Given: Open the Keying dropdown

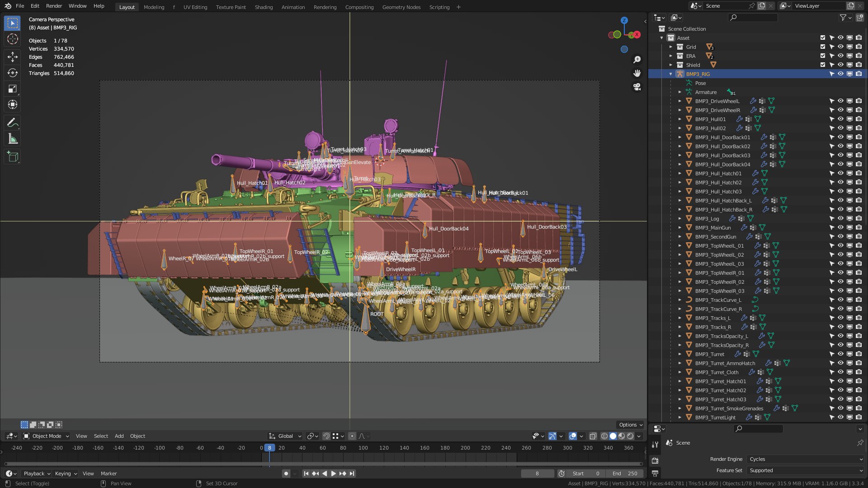Looking at the screenshot, I should pos(65,474).
